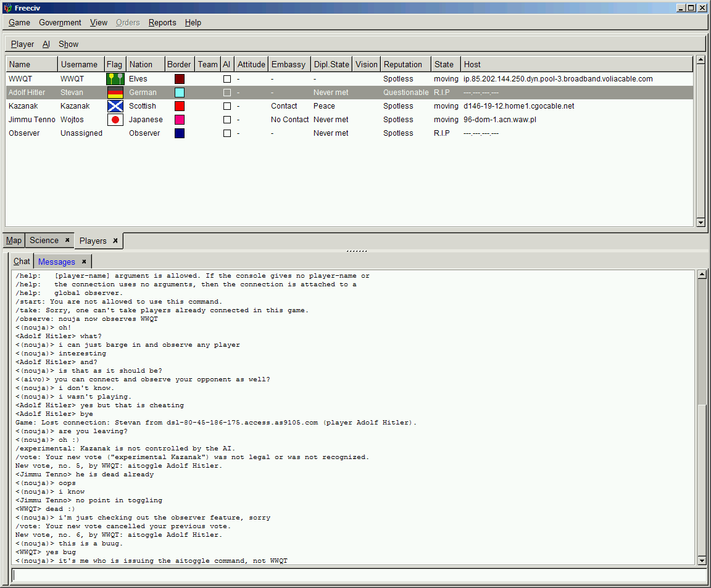Click the cyan border swatch for German
The height and width of the screenshot is (588, 711).
(x=180, y=93)
